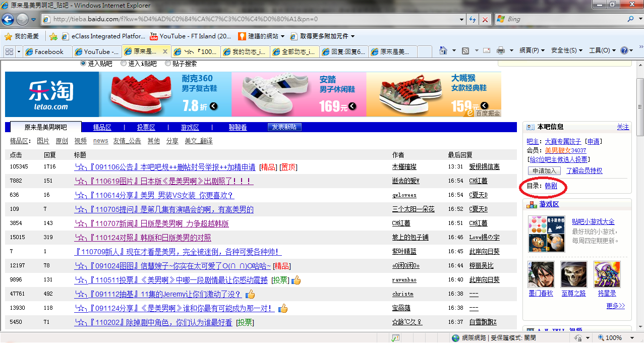Filter posts by 图片 category link
Viewport: 644px width, 343px height.
(x=43, y=141)
